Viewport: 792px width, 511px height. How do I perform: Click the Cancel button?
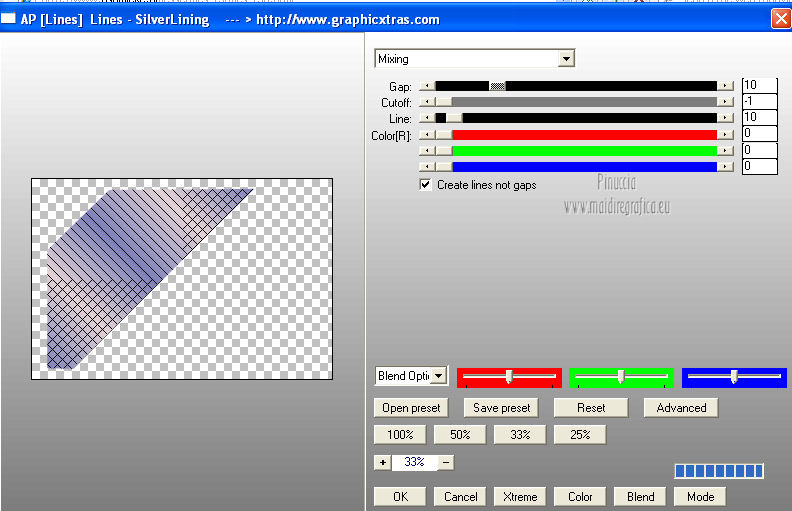tap(460, 497)
